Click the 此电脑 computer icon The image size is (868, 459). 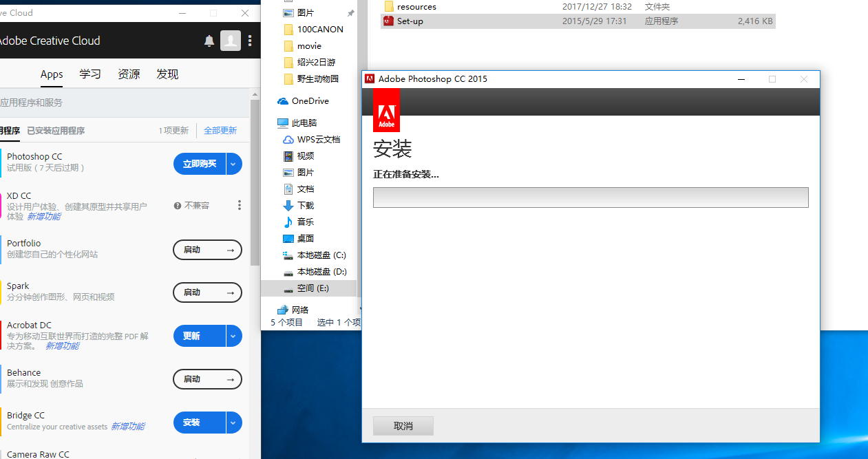point(283,123)
